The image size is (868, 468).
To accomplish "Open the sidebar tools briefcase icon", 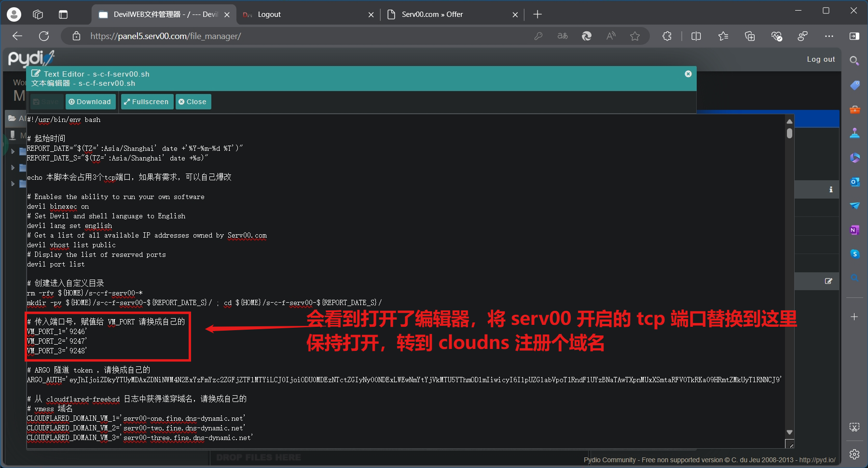I will (854, 110).
